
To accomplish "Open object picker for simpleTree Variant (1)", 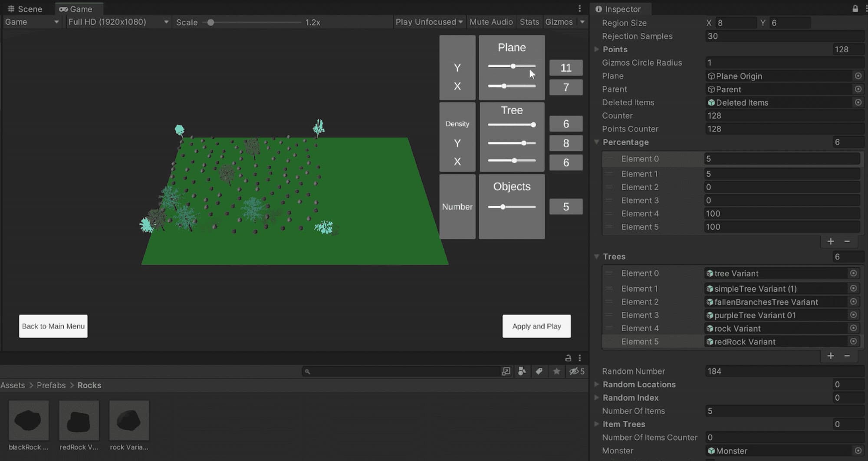I will pyautogui.click(x=853, y=288).
